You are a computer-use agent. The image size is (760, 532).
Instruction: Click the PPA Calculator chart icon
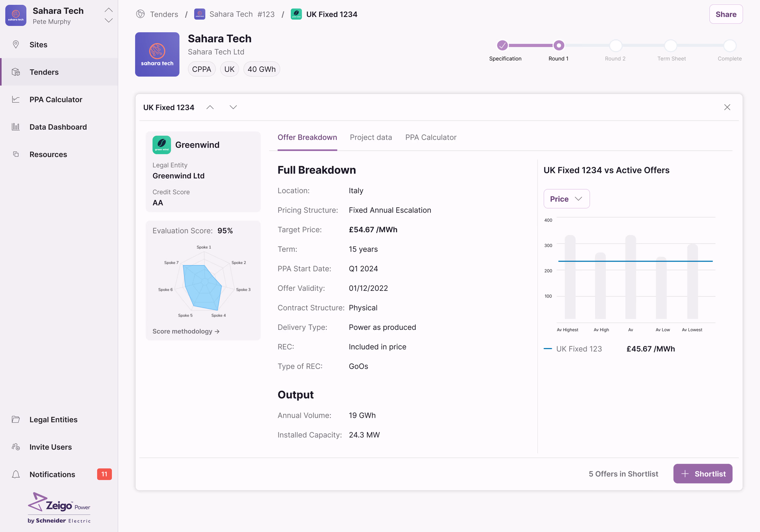click(16, 99)
